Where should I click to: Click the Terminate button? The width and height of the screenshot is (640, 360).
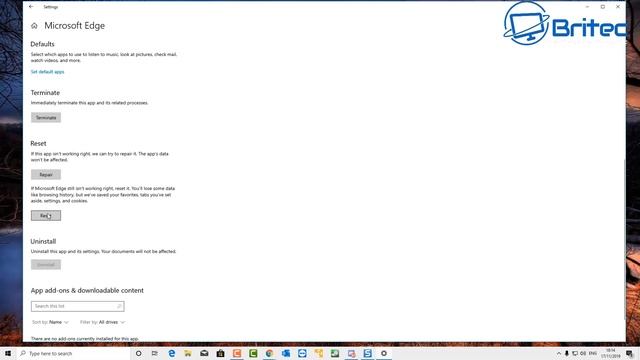click(x=46, y=118)
